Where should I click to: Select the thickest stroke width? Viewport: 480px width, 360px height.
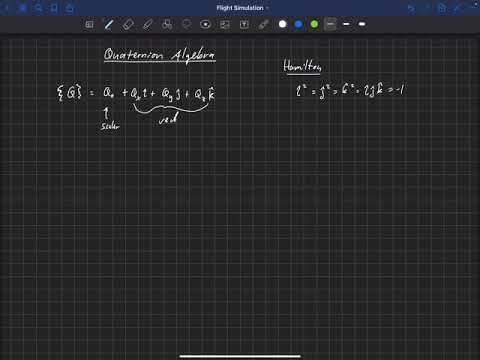[x=362, y=24]
